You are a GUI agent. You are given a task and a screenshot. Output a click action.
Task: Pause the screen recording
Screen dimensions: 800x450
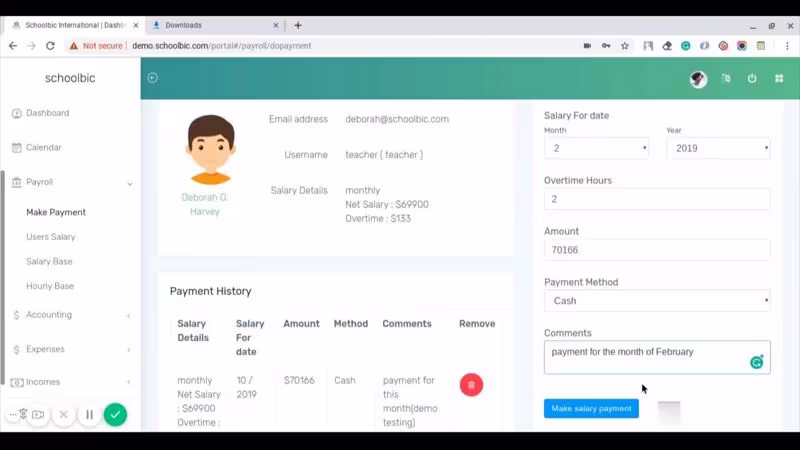tap(89, 415)
